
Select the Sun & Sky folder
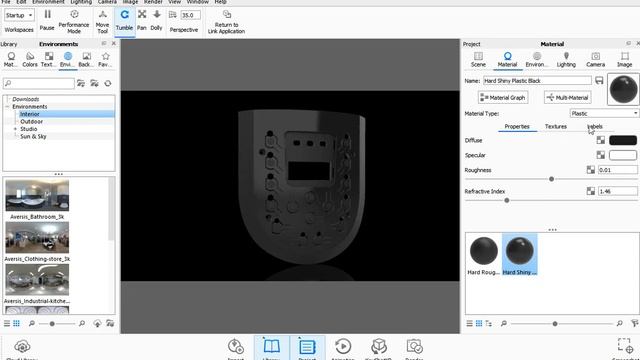point(33,136)
